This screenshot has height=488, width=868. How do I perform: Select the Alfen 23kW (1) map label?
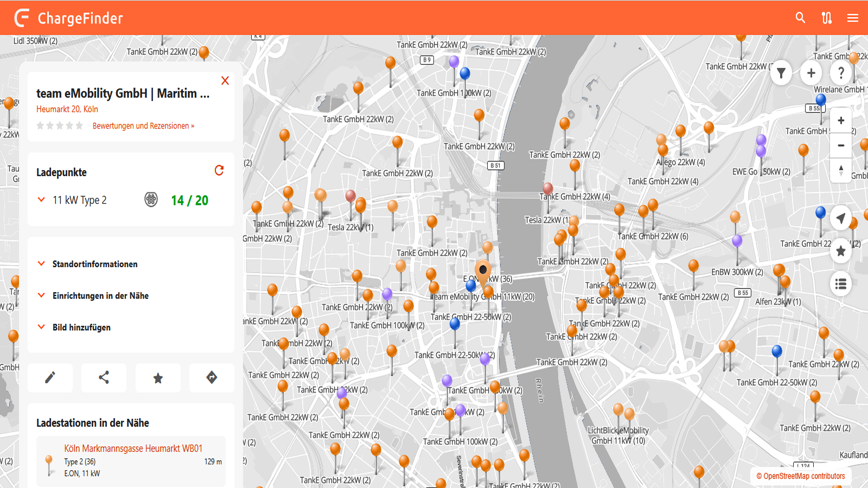(x=778, y=301)
